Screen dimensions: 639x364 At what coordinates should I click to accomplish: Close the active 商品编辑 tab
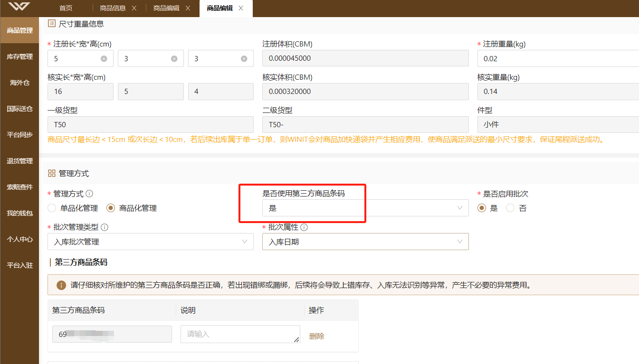pyautogui.click(x=241, y=8)
